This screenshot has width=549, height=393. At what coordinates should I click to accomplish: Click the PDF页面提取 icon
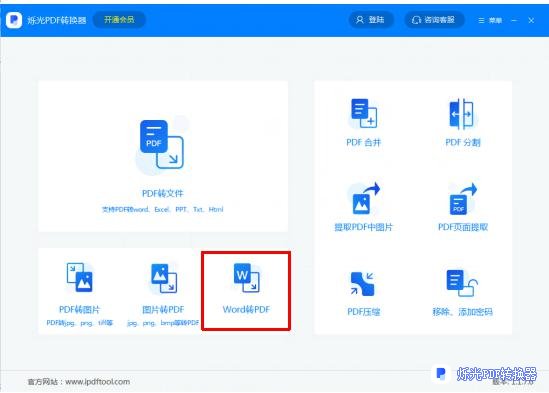[x=463, y=199]
